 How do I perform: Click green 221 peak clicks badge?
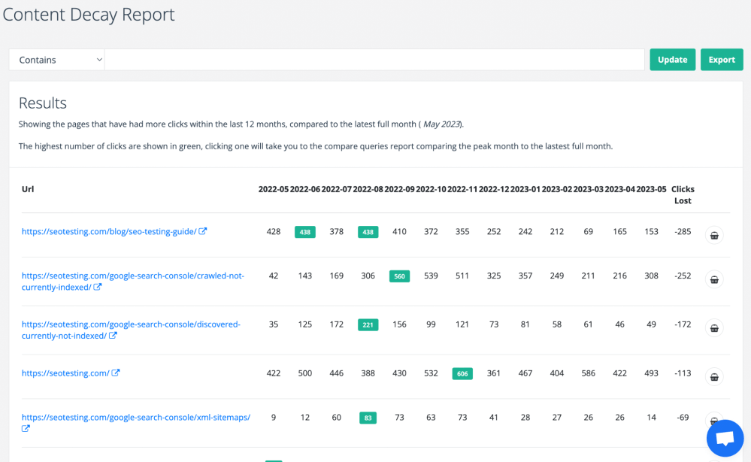(x=367, y=325)
